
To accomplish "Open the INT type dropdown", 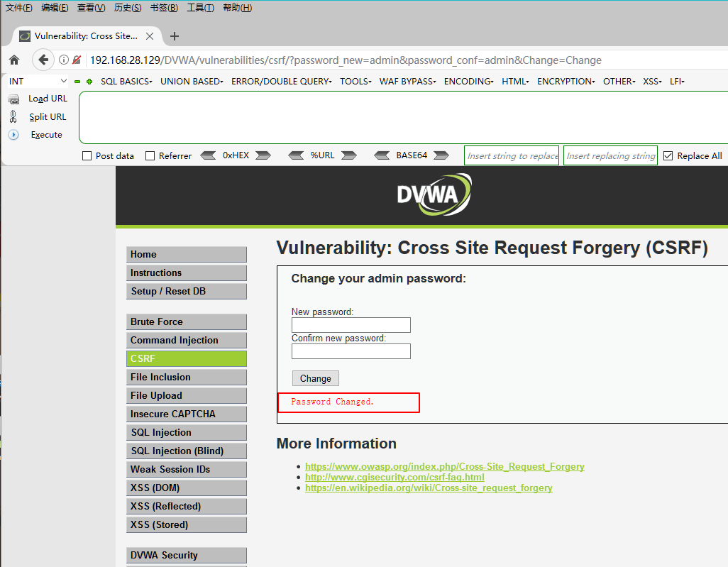I will click(x=37, y=82).
